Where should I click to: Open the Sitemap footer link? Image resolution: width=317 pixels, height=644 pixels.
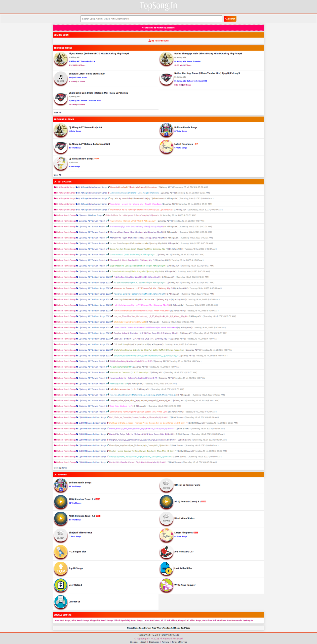tap(134, 642)
